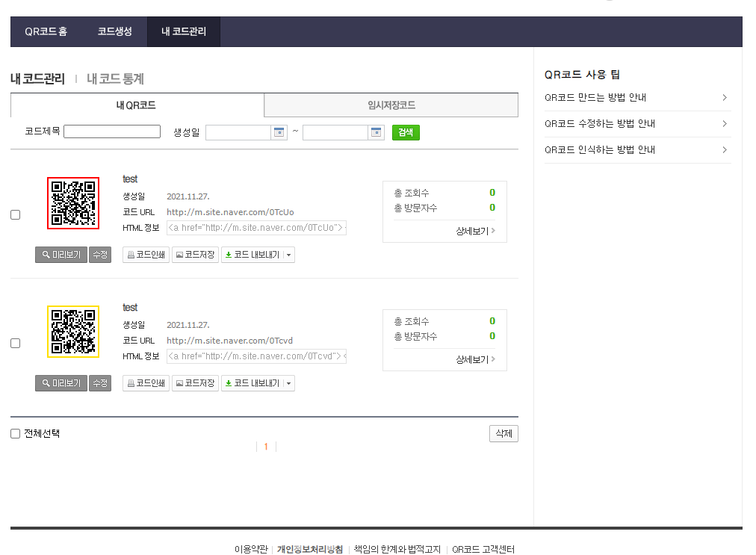Click the red-bordered QR code thumbnail
This screenshot has width=756, height=555.
pyautogui.click(x=73, y=203)
